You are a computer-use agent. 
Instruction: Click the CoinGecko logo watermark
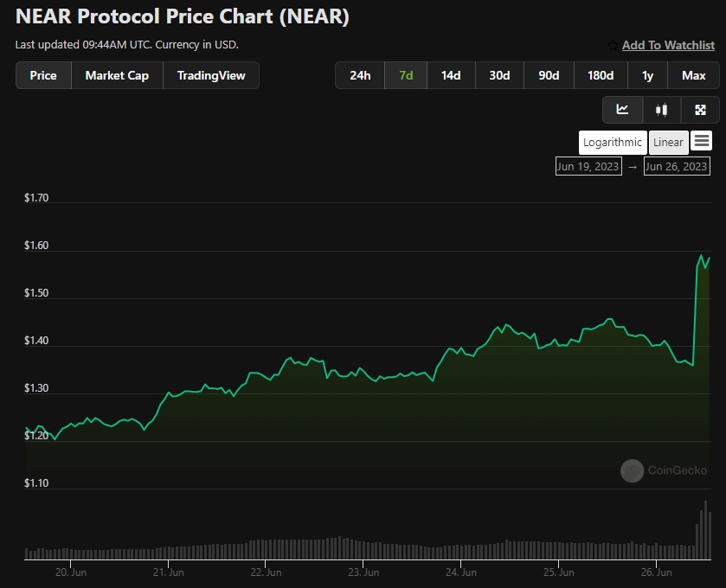[x=664, y=470]
